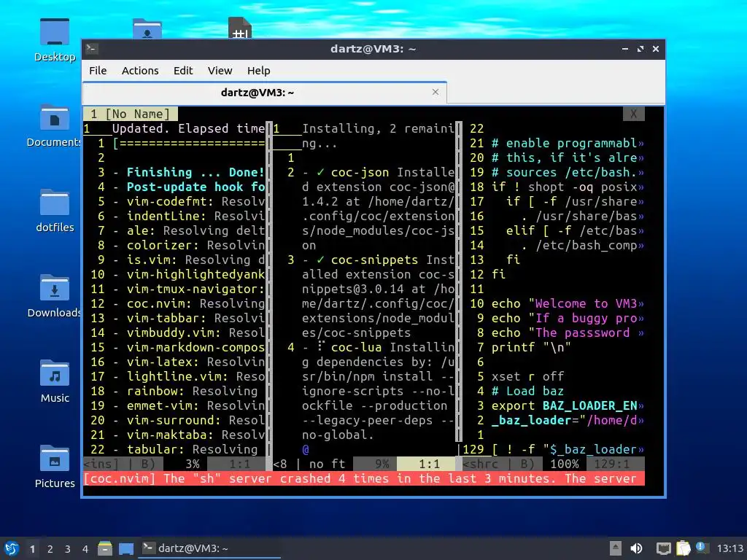Launch the file manager from the taskbar
This screenshot has height=560, width=747.
click(x=105, y=548)
